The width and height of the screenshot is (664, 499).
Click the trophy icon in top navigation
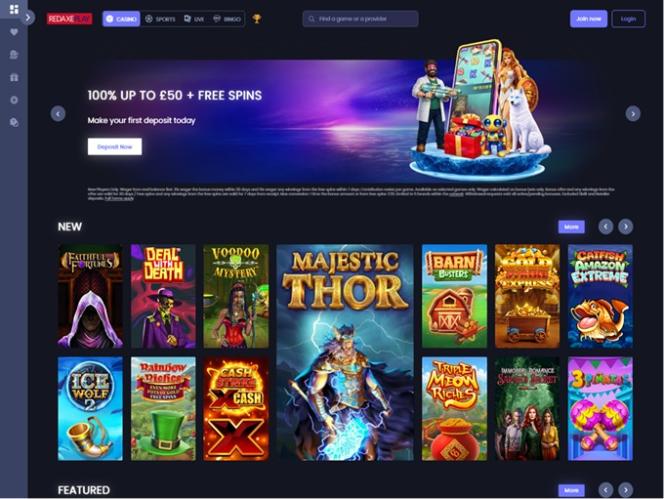257,19
